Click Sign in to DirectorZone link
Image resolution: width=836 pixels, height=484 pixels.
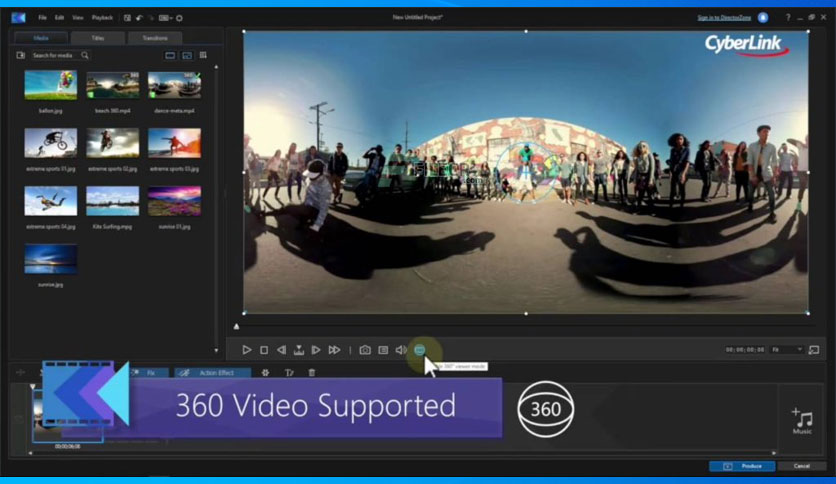point(724,18)
